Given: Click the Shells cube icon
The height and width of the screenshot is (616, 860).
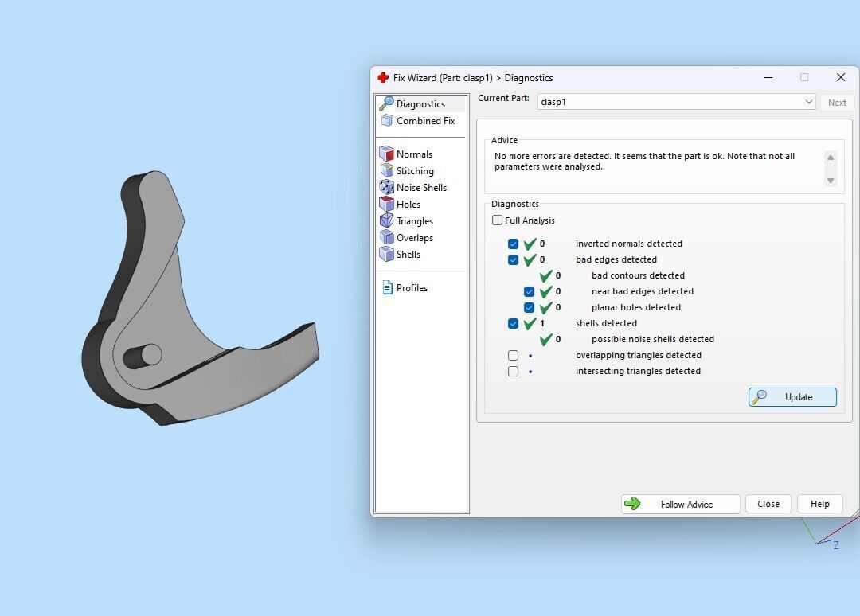Looking at the screenshot, I should coord(387,254).
